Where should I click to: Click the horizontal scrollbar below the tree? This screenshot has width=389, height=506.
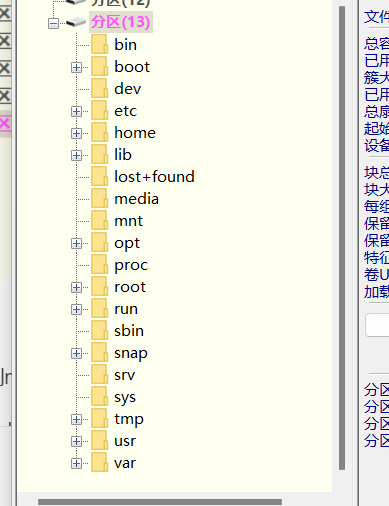point(160,502)
